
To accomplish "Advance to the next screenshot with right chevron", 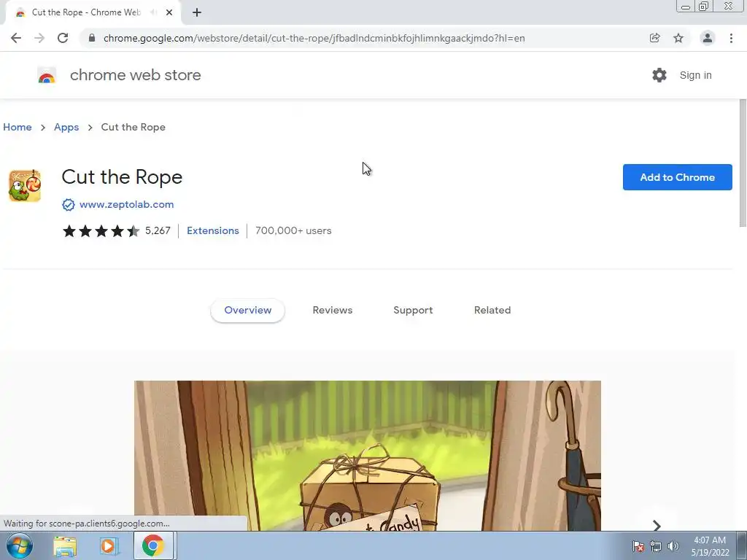I will pos(657,525).
